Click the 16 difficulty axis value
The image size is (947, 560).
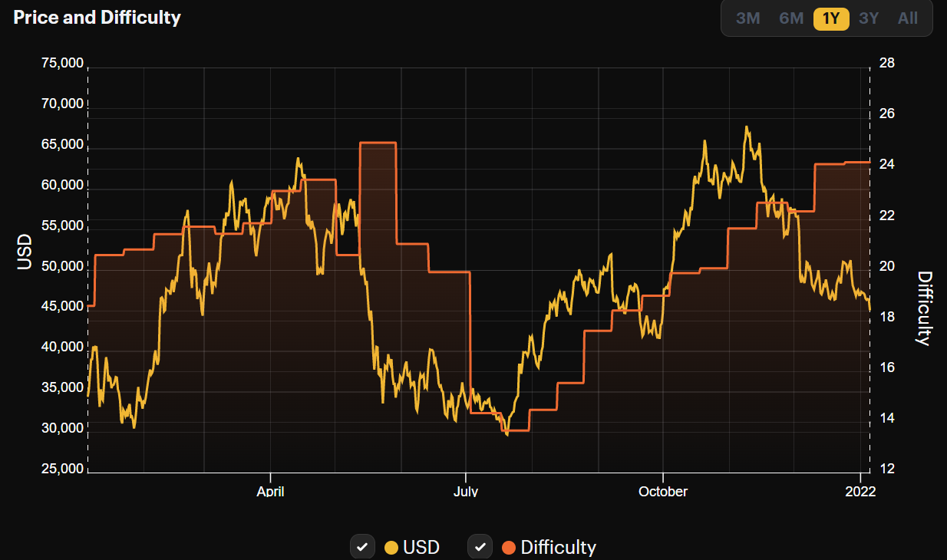pyautogui.click(x=886, y=368)
